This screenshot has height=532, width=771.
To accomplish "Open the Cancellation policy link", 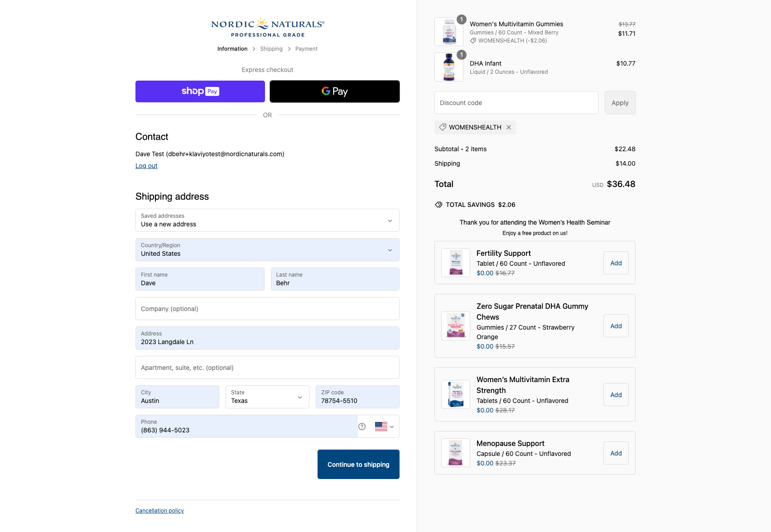I will [159, 511].
